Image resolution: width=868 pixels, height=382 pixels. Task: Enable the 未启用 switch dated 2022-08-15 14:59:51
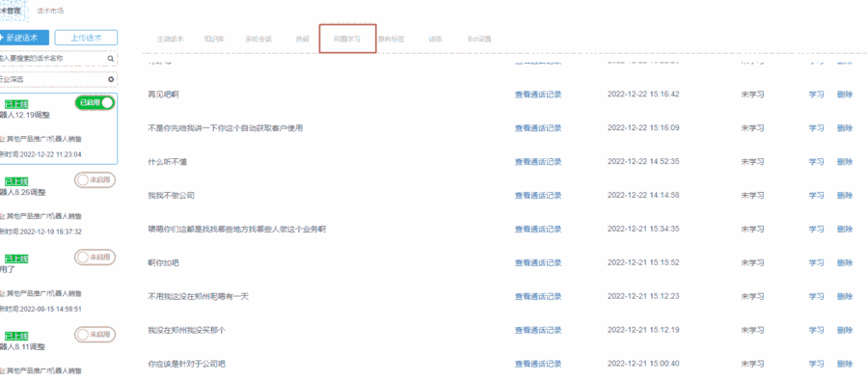[95, 257]
